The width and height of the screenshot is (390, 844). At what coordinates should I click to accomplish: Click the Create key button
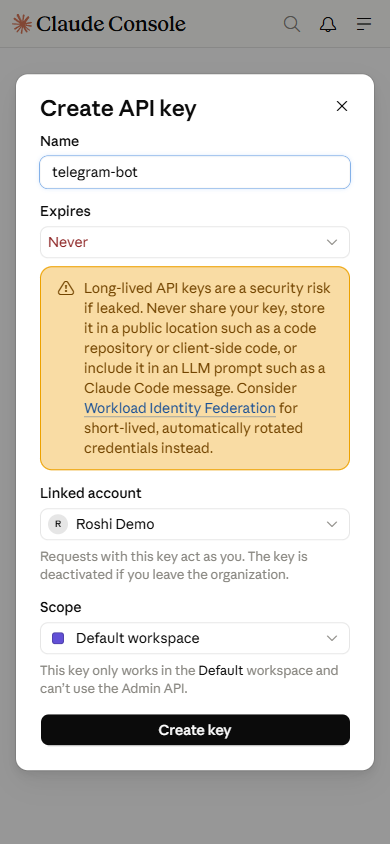coord(195,730)
